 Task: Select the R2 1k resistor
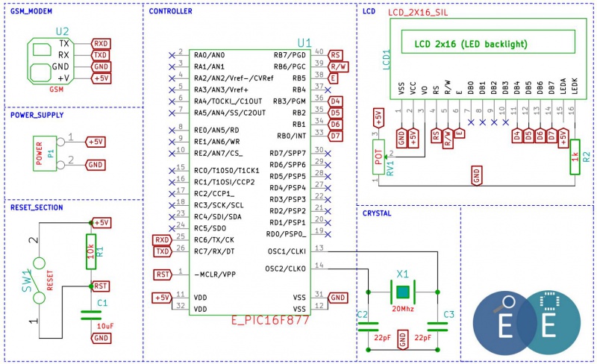point(575,157)
